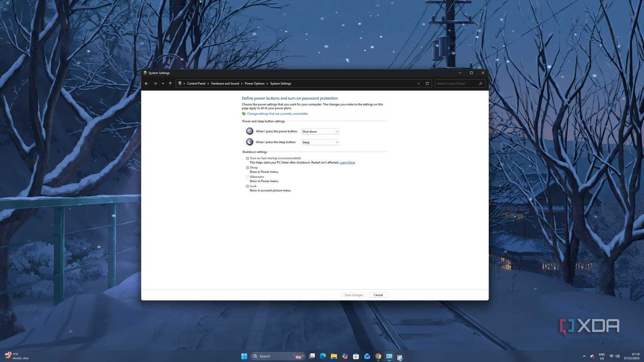Click the Cancel button
This screenshot has height=362, width=644.
[x=378, y=295]
